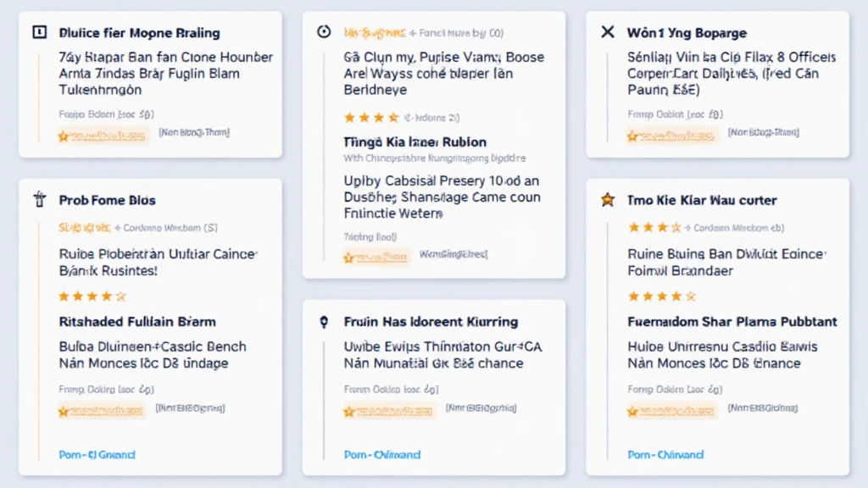Click the orange star badge on the "Wón1 Yng Boparge" card
The width and height of the screenshot is (868, 488).
(x=670, y=135)
